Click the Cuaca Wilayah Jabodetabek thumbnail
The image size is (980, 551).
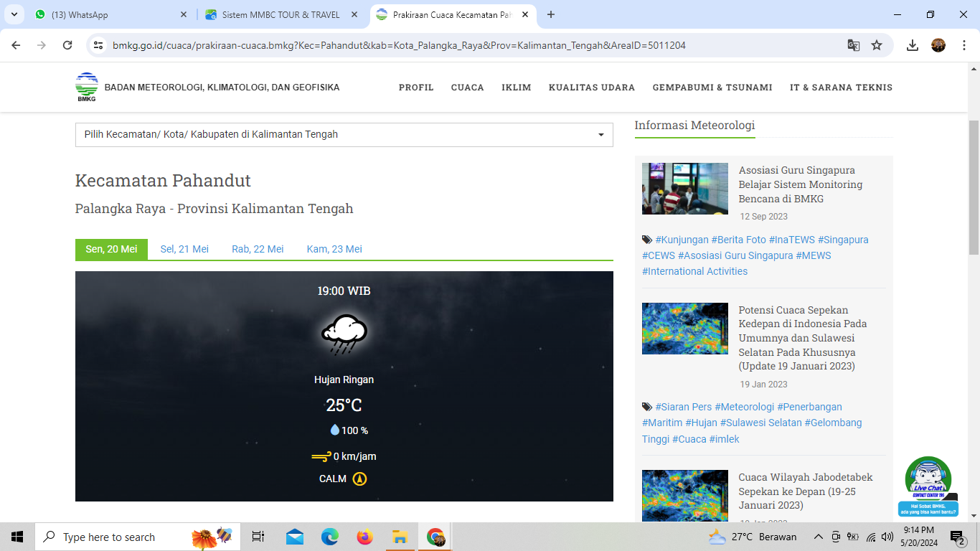[x=685, y=496]
